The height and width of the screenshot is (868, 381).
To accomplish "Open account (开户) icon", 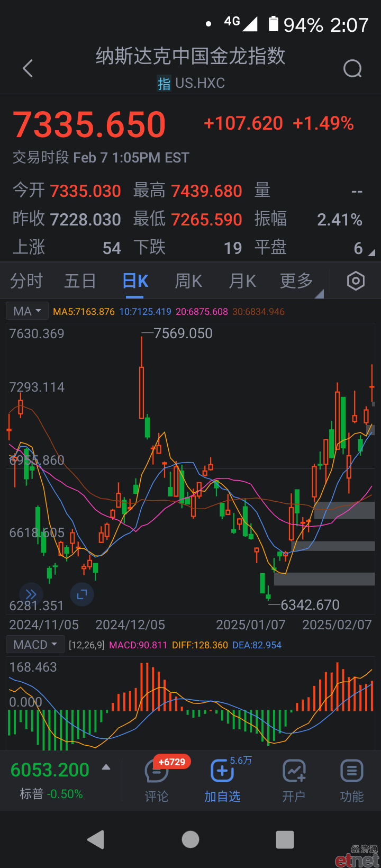I will click(294, 771).
